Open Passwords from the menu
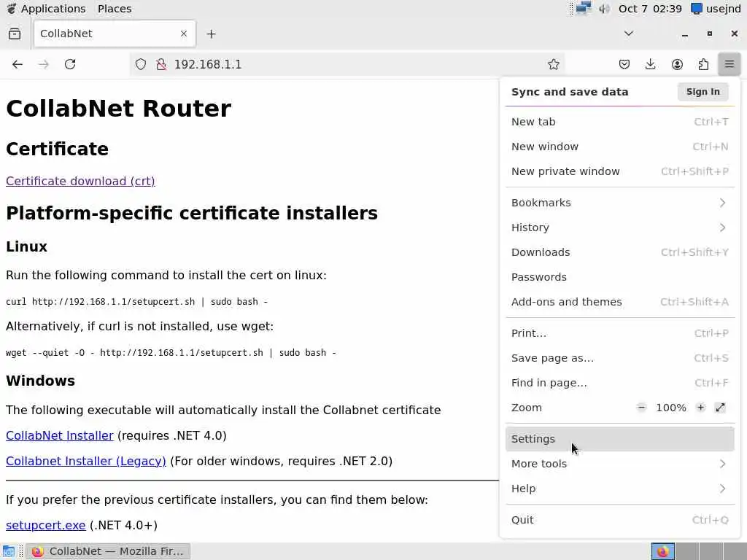 point(620,277)
